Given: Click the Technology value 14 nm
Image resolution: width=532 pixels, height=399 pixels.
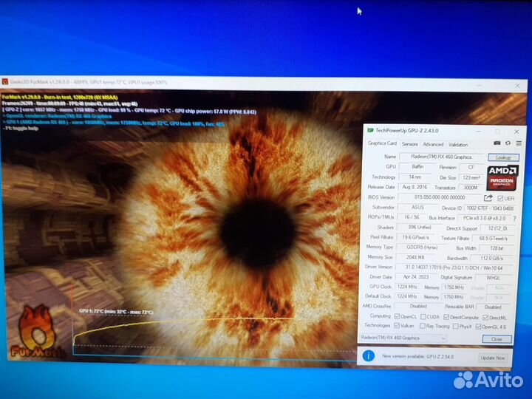Looking at the screenshot, I should pyautogui.click(x=415, y=177).
